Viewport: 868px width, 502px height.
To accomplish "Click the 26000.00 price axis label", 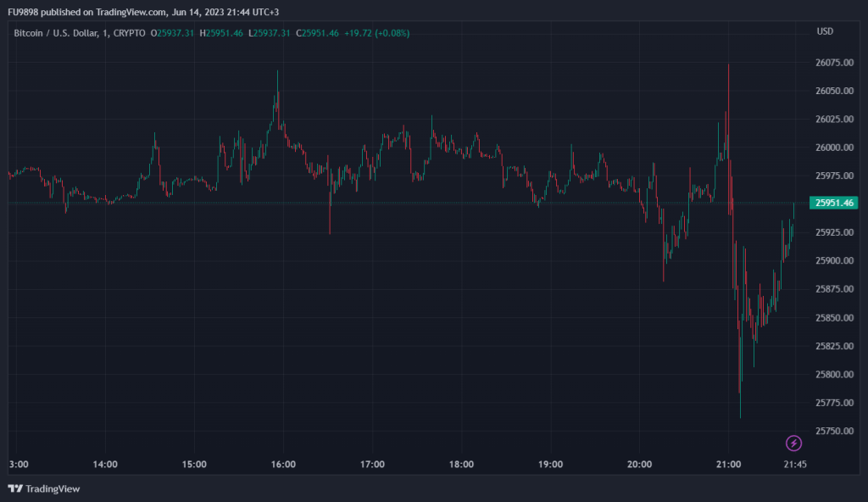I will click(834, 148).
